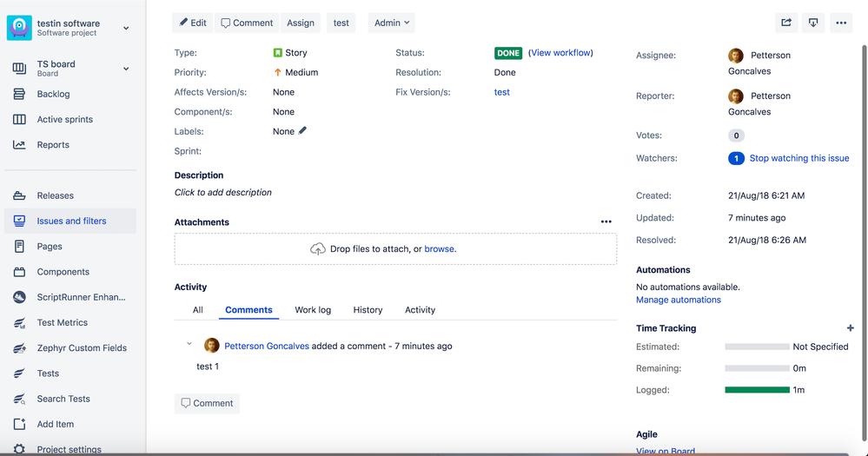Switch to the History tab
The height and width of the screenshot is (456, 868).
pyautogui.click(x=368, y=310)
